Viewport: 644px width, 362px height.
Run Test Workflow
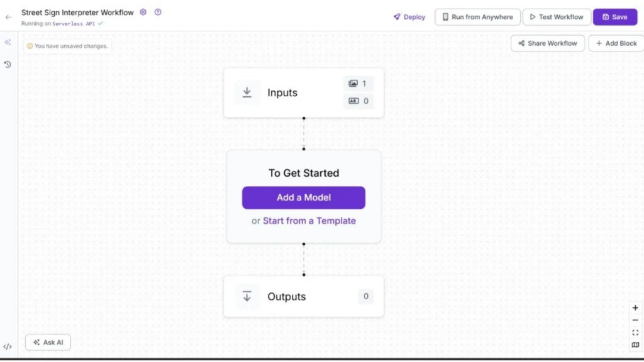pos(557,17)
